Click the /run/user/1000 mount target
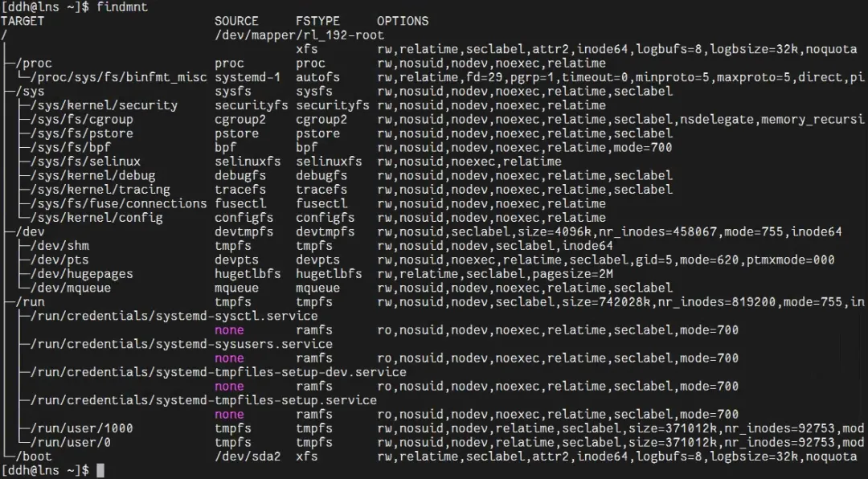 coord(81,428)
